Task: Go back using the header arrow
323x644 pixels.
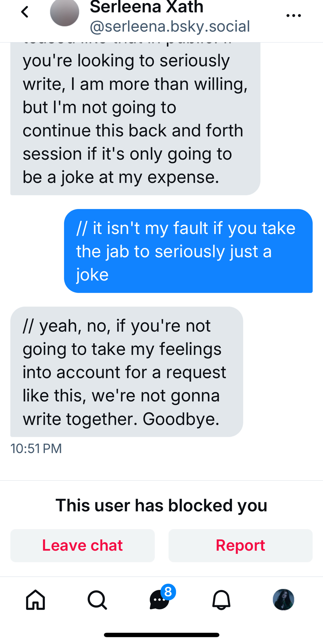Action: (x=25, y=12)
